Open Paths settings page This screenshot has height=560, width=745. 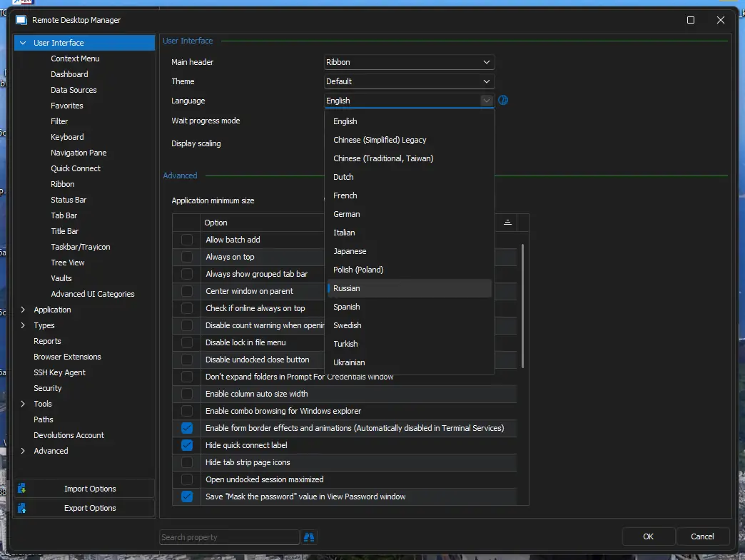tap(44, 419)
